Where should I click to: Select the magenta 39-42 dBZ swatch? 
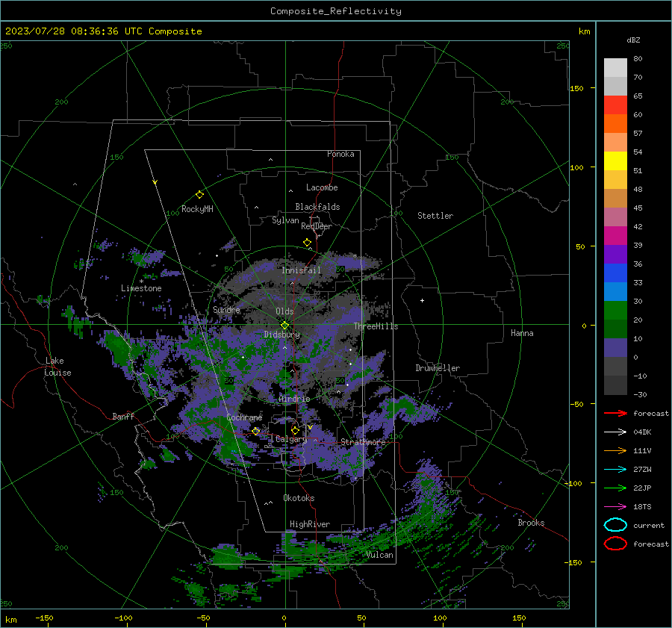[615, 235]
